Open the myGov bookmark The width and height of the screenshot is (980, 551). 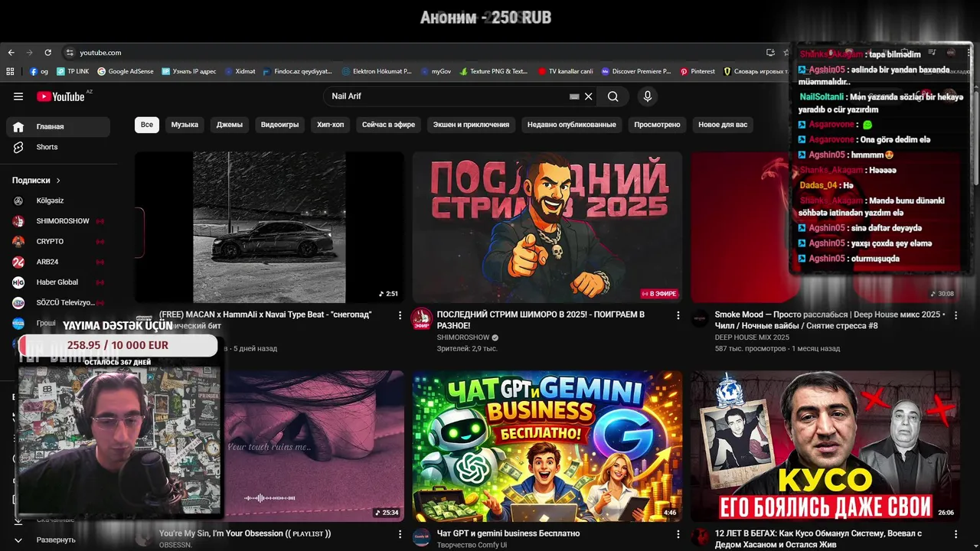(x=436, y=71)
